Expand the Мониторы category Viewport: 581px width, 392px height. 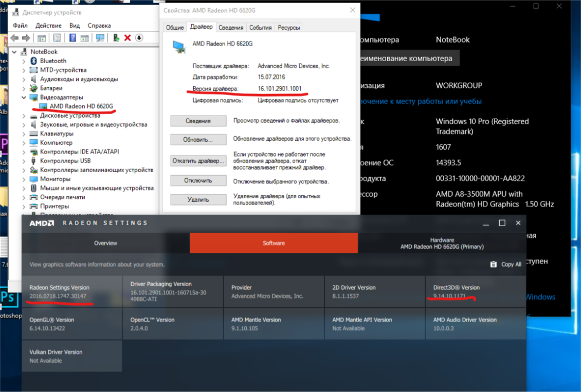(24, 179)
